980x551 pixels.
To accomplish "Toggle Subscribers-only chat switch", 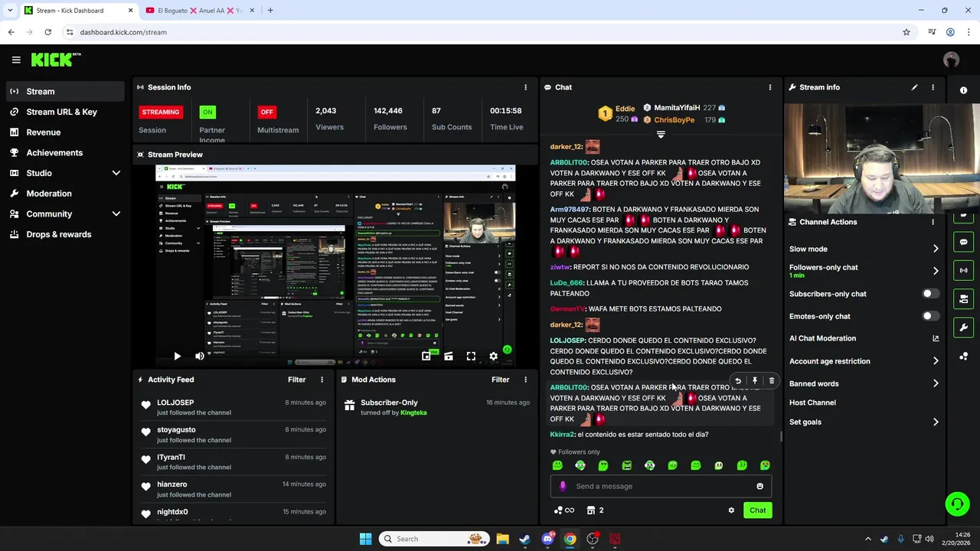I will 929,294.
